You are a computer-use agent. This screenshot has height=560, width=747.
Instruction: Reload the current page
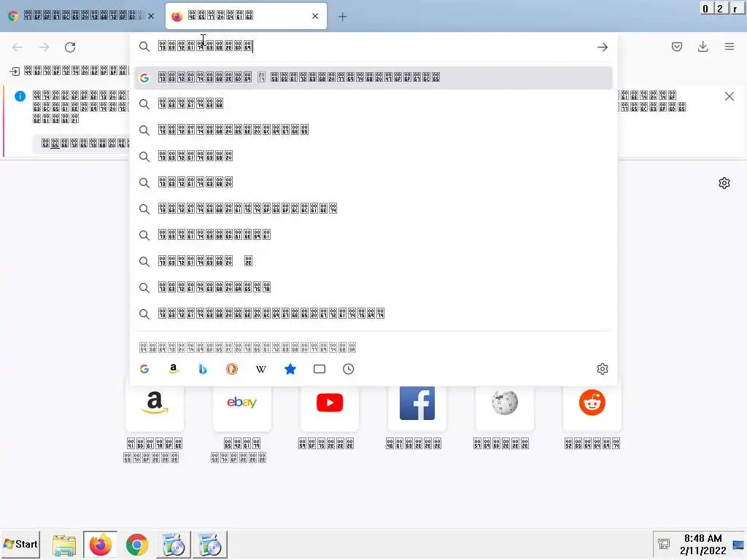pos(70,47)
